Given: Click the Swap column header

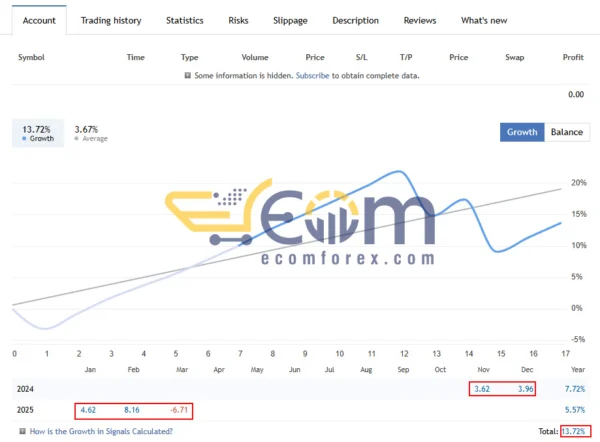Looking at the screenshot, I should pyautogui.click(x=515, y=57).
